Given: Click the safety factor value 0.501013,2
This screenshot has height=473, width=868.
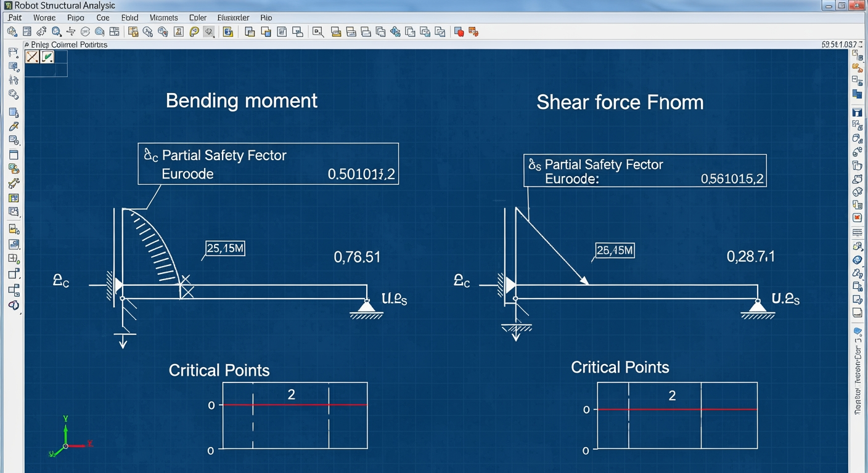Looking at the screenshot, I should click(361, 174).
